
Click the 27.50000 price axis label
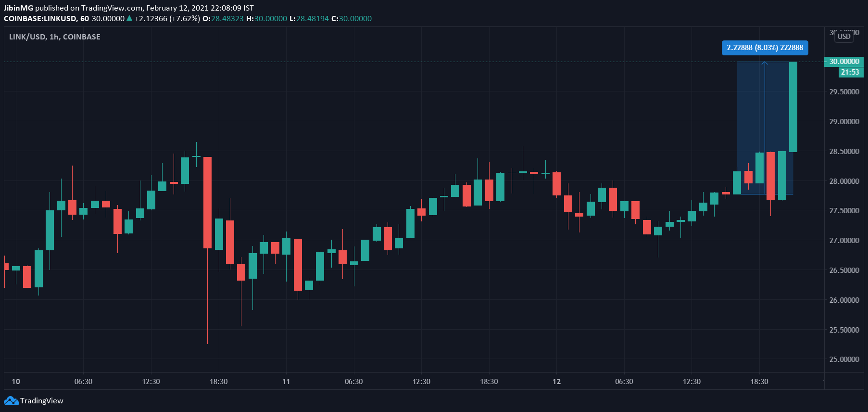[844, 211]
